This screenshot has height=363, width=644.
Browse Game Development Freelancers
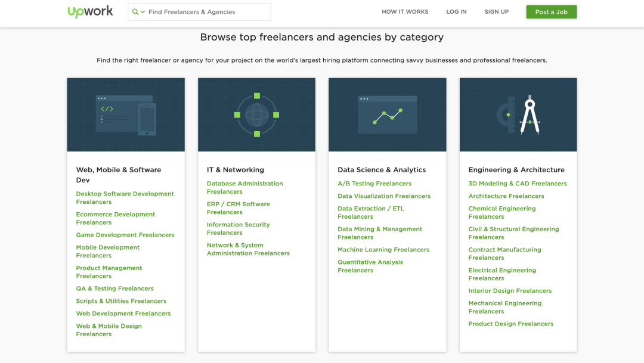click(x=125, y=235)
